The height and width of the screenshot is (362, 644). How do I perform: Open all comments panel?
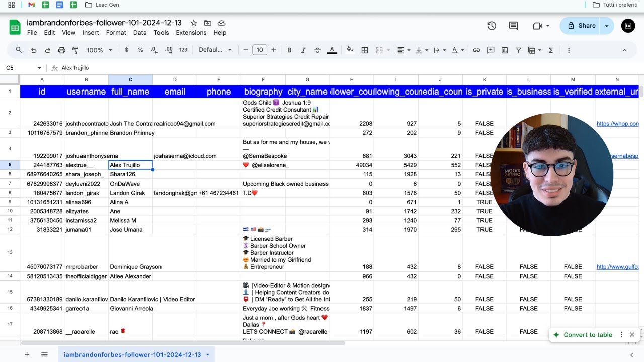(x=513, y=26)
